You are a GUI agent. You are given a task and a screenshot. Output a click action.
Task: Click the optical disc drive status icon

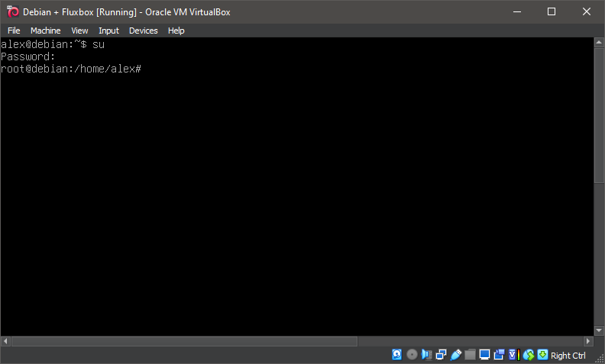point(412,355)
